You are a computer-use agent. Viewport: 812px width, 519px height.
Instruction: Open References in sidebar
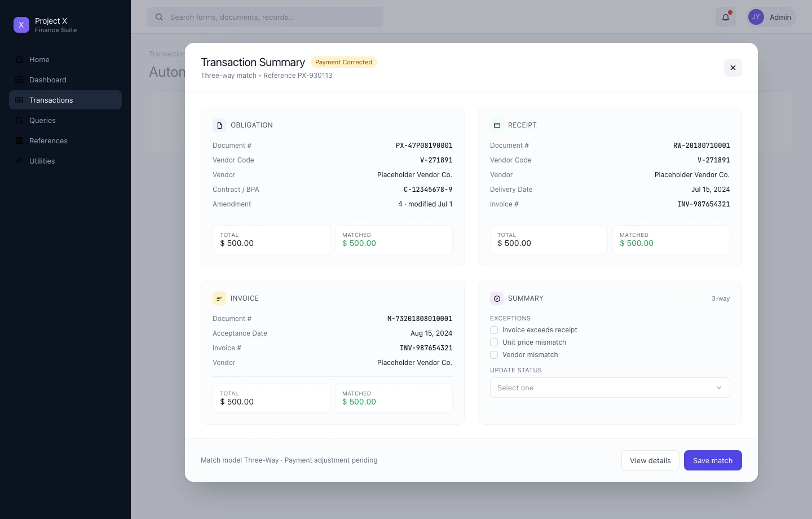(65, 140)
